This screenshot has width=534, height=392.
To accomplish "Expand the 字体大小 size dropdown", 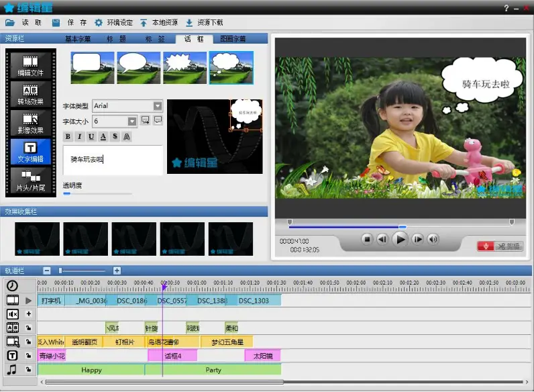I will [132, 121].
